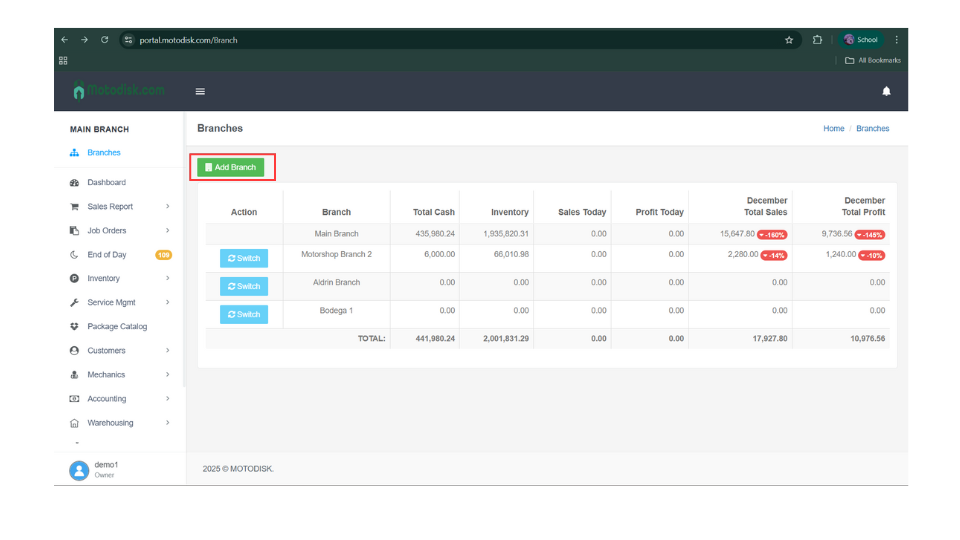Click the browser address bar
The width and height of the screenshot is (960, 540).
(450, 40)
